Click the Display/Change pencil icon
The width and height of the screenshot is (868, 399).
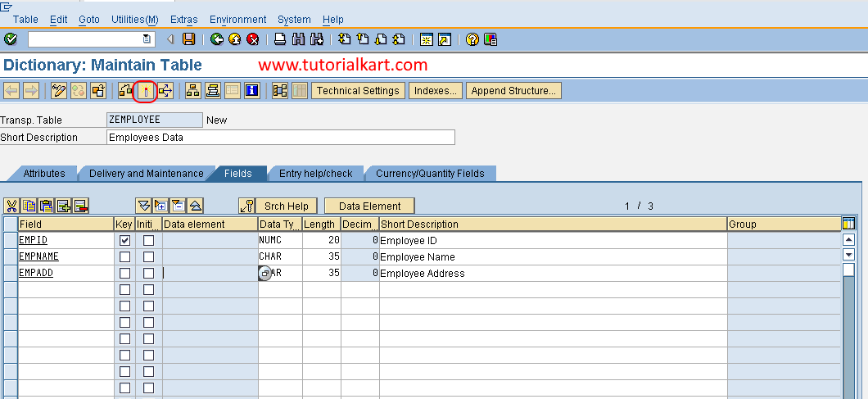tap(59, 90)
